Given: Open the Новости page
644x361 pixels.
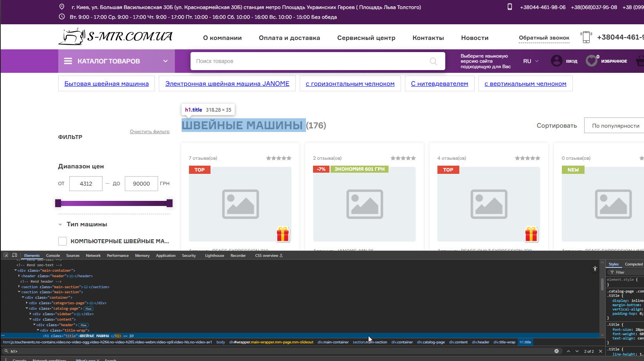Looking at the screenshot, I should point(475,38).
